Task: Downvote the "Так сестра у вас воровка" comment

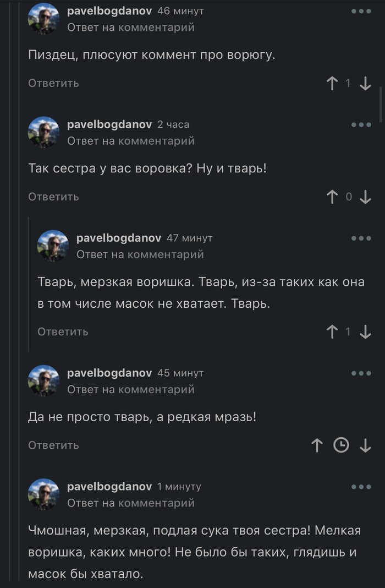Action: [x=364, y=197]
